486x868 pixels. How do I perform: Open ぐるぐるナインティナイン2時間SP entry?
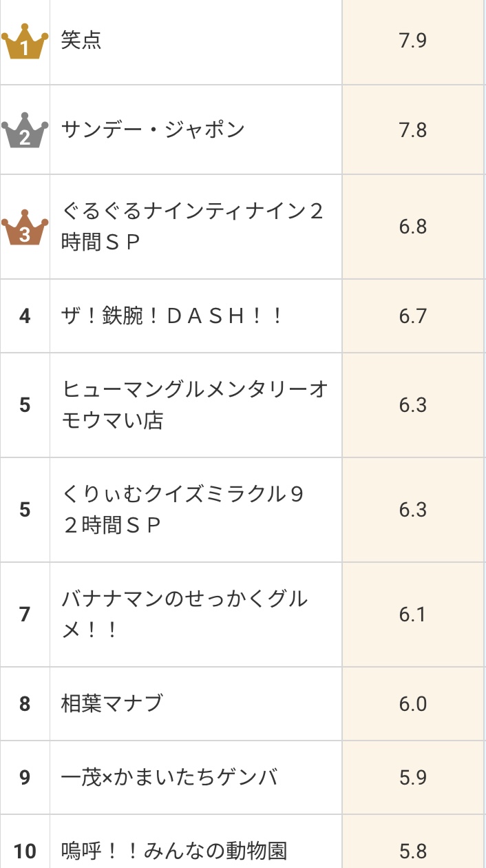192,227
